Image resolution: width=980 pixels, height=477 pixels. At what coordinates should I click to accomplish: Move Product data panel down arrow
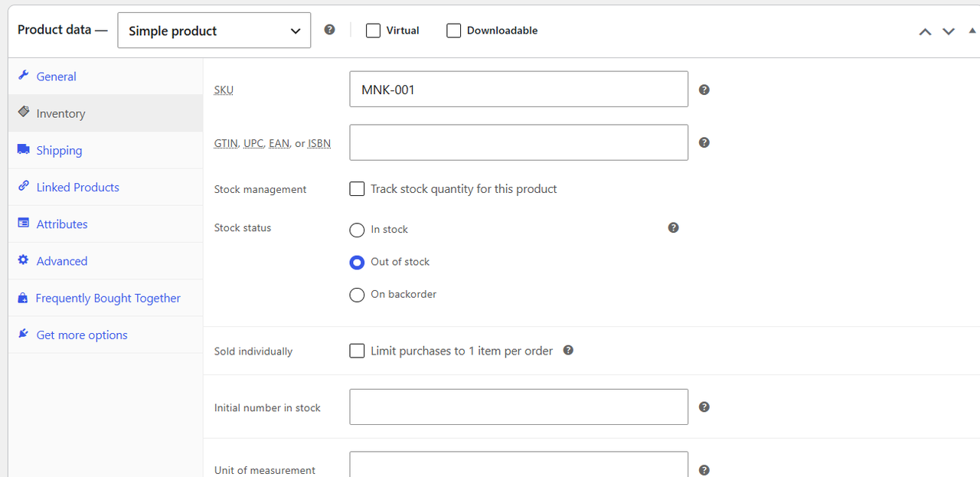tap(949, 31)
